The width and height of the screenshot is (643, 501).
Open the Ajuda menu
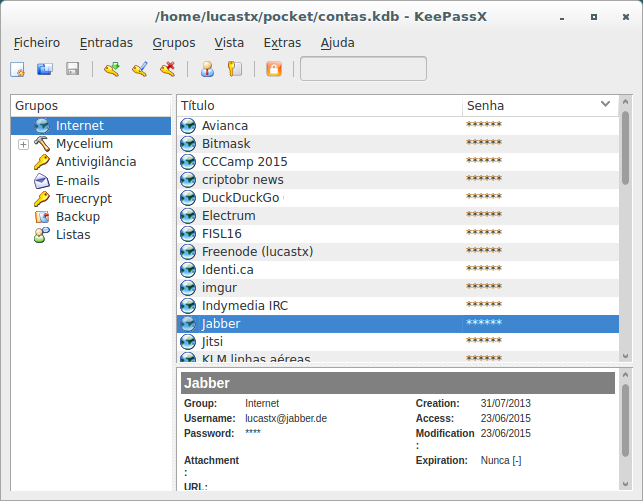click(x=337, y=43)
